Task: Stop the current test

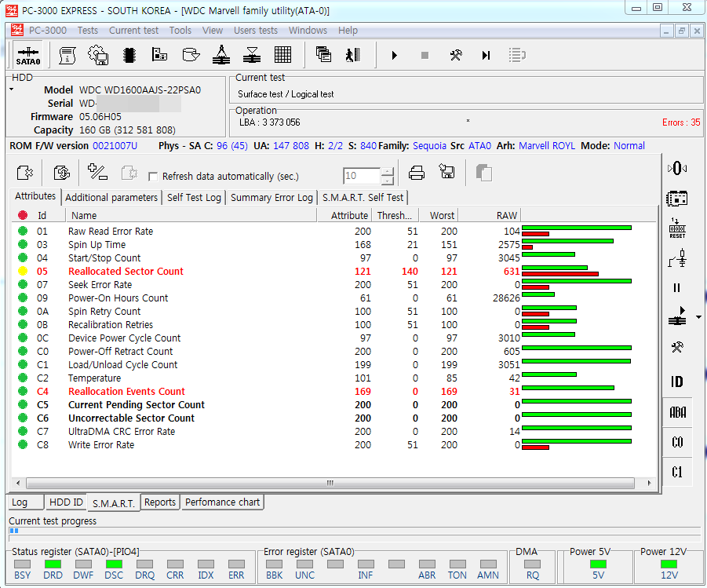Action: click(425, 55)
